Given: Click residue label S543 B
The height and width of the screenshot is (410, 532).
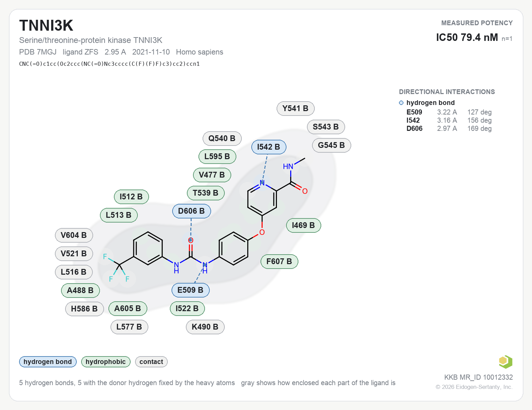Looking at the screenshot, I should pos(326,127).
